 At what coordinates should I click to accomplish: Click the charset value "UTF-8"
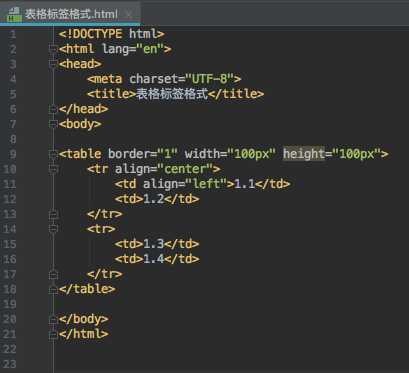[209, 79]
